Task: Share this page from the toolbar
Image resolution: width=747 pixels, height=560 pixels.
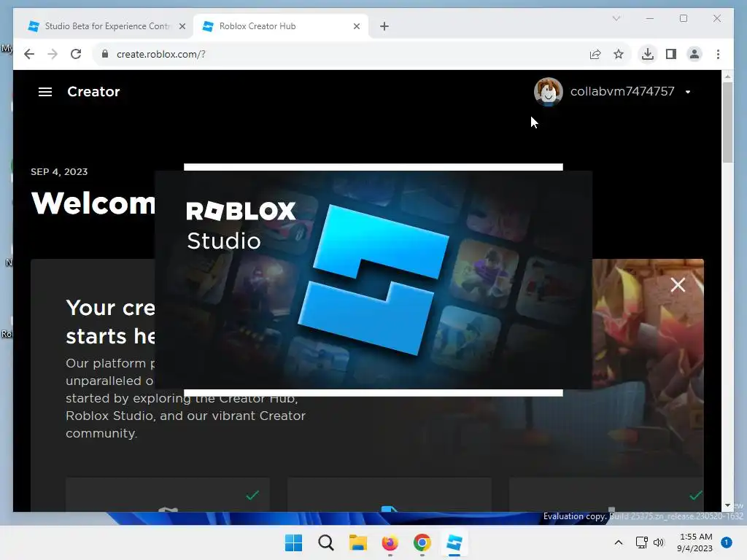Action: tap(595, 54)
